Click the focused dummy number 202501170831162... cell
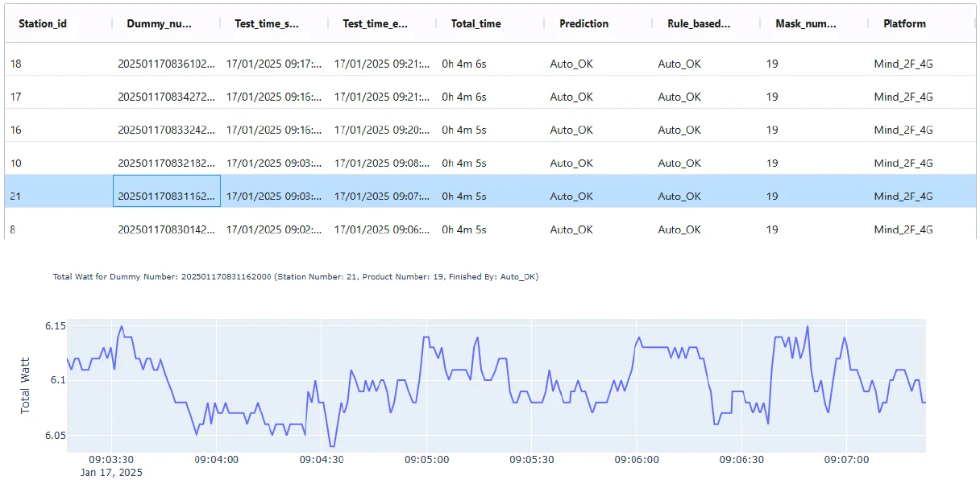The width and height of the screenshot is (980, 480). click(167, 191)
